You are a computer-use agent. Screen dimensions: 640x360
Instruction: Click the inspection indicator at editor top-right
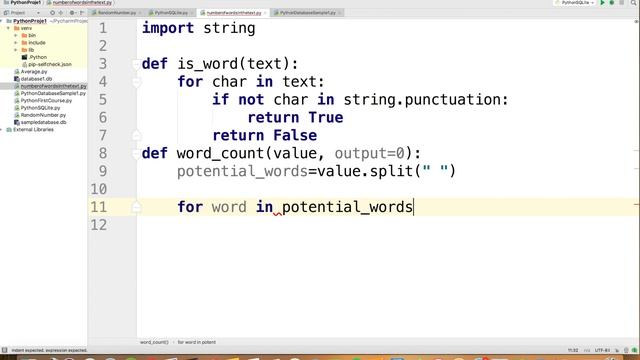coord(636,21)
